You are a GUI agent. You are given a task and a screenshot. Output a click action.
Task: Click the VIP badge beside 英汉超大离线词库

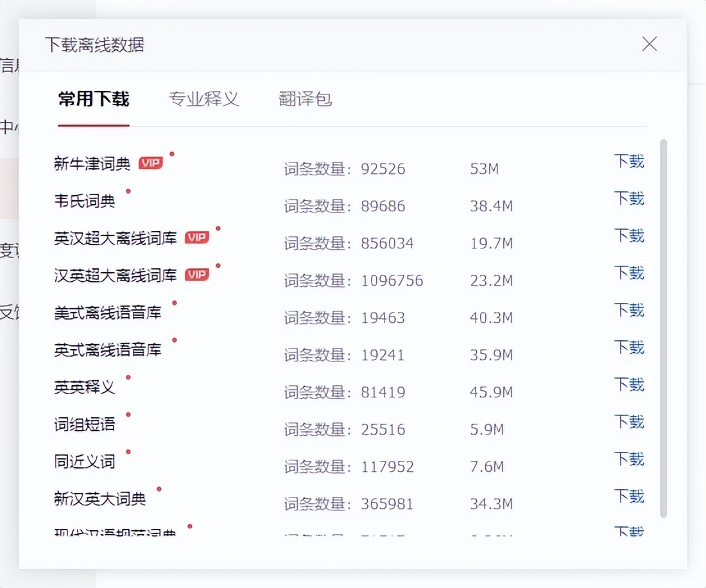click(197, 238)
